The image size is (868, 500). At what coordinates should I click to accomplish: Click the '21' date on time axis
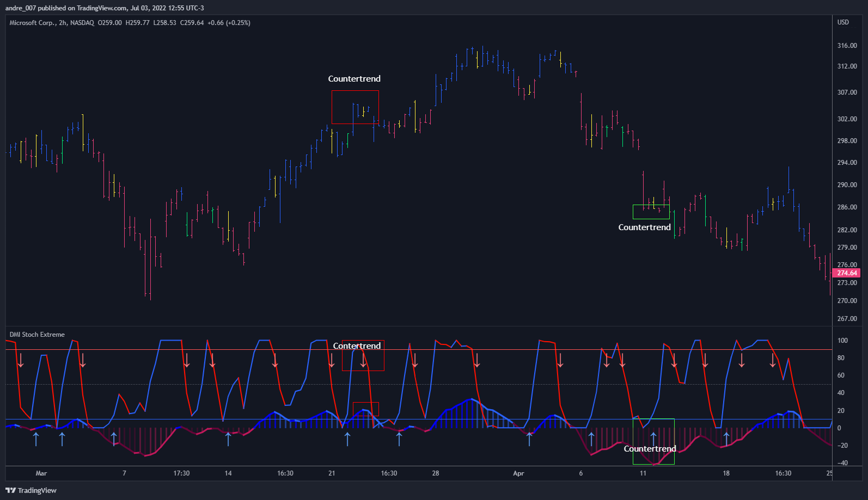coord(332,473)
